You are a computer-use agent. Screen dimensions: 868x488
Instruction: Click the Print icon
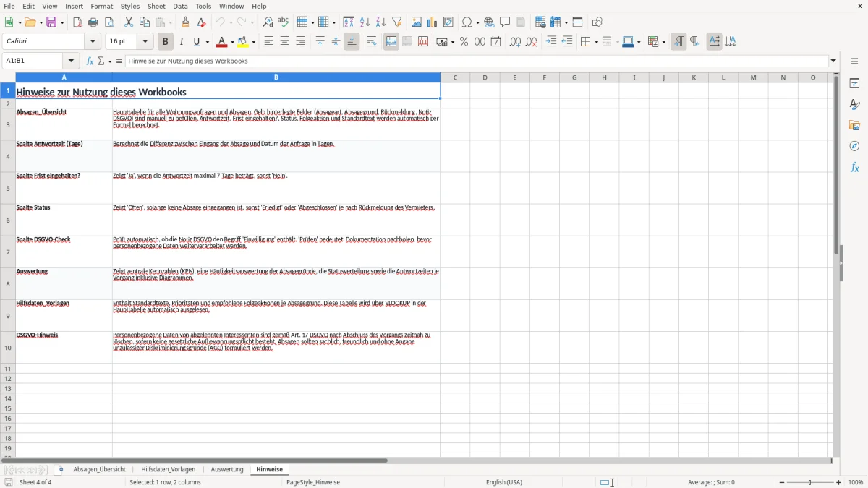(x=93, y=22)
